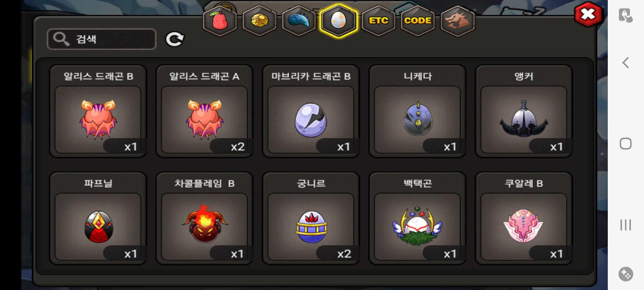
Task: Open the ETC category tab
Action: coord(378,21)
